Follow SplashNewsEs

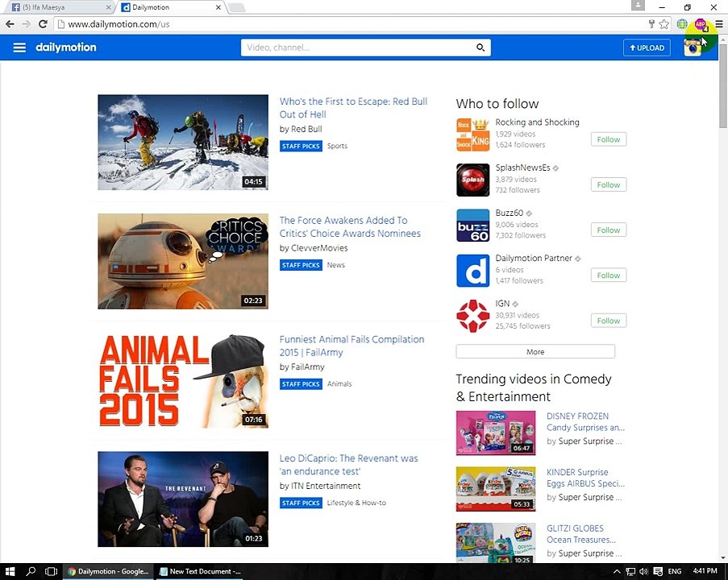(608, 184)
